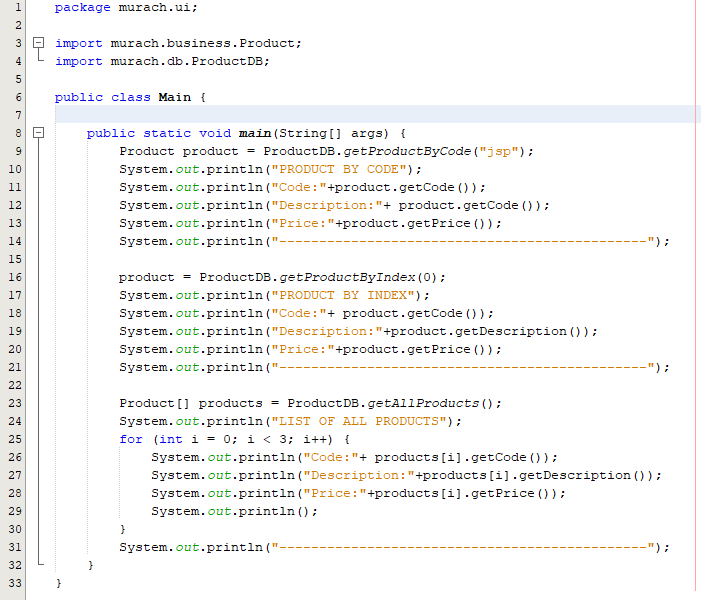Click 'Product product' declaration on line 9

pos(179,152)
